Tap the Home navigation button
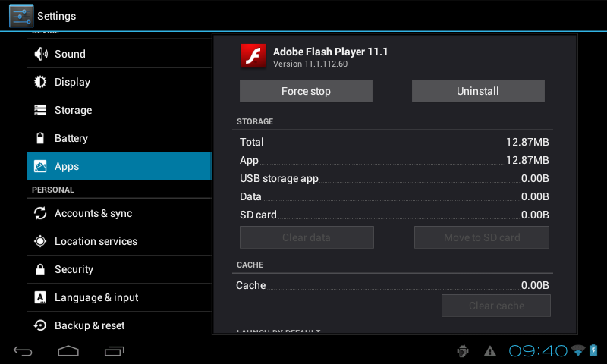 click(68, 351)
